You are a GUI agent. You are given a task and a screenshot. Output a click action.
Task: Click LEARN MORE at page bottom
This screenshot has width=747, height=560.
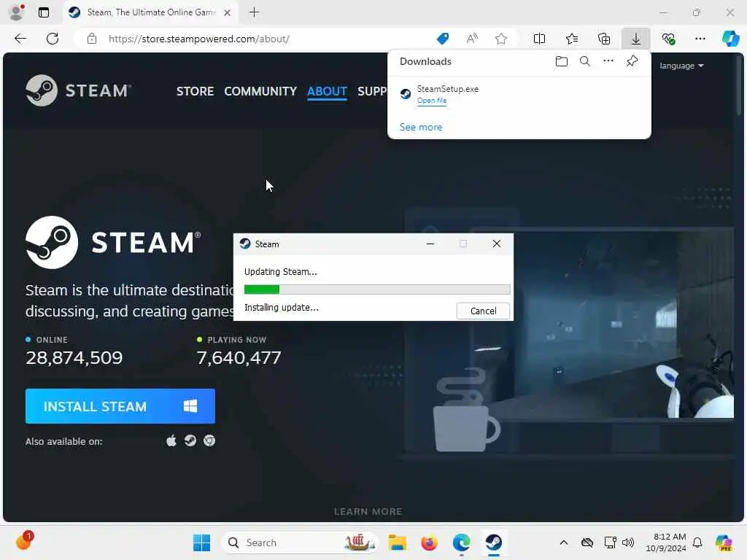[x=368, y=511]
